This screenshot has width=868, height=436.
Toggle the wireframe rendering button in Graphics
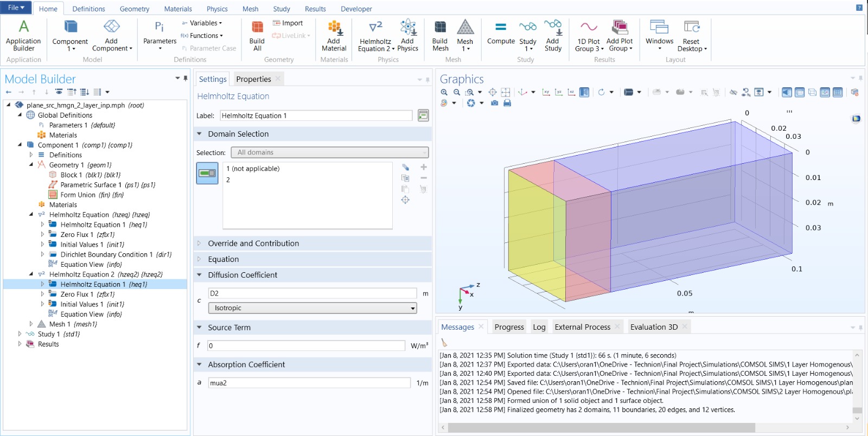(x=812, y=92)
